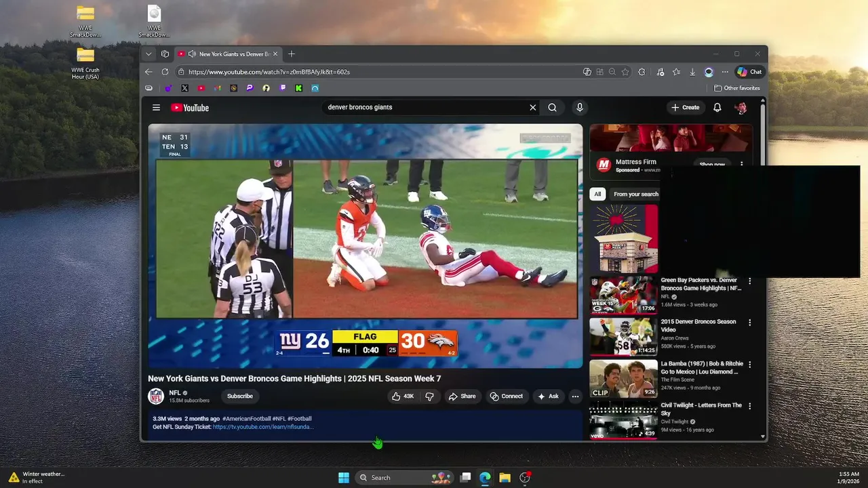Open the more actions menu under video
868x488 pixels.
coord(575,396)
